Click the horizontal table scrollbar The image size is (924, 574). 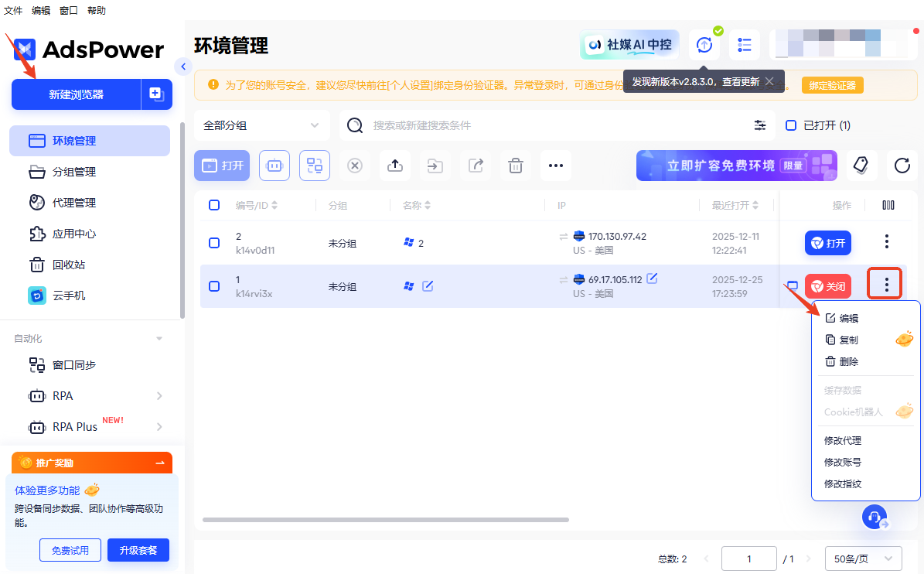387,520
